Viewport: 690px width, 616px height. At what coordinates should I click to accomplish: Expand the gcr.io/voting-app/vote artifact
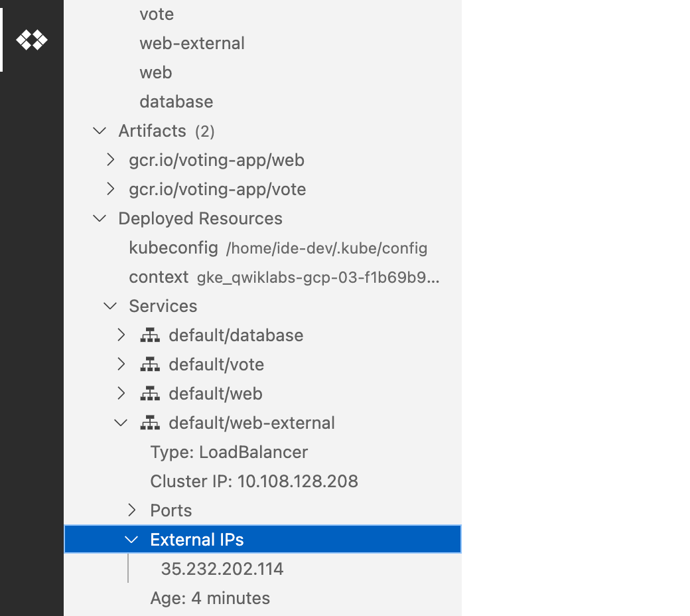110,189
